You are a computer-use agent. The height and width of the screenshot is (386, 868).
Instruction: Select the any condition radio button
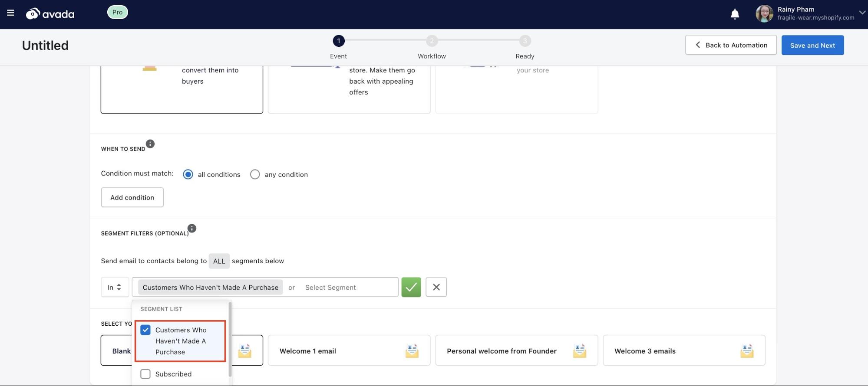tap(255, 174)
